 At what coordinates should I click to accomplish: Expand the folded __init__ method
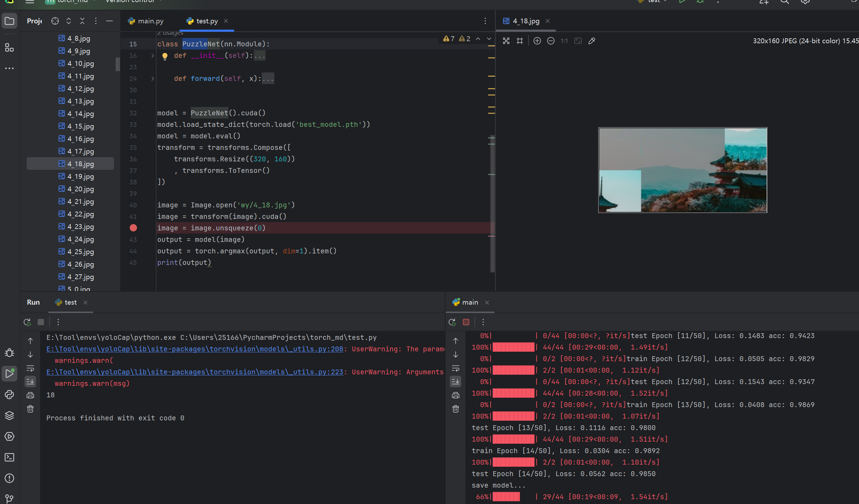pos(152,56)
